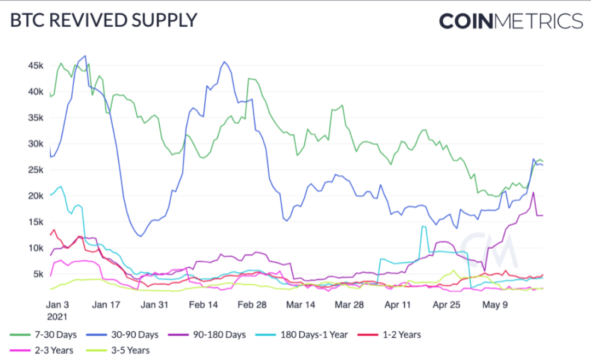Click the 20k y-axis label

[x=36, y=196]
